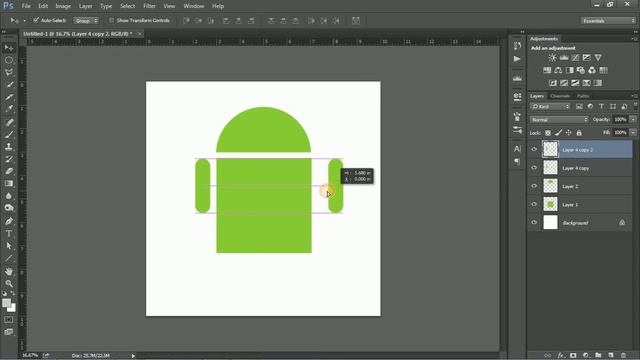Hide the Layer 4 copy layer
640x360 pixels.
[534, 168]
